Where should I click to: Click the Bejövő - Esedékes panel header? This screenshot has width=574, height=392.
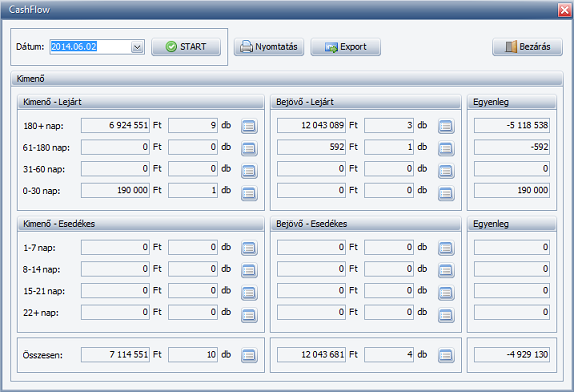tap(365, 224)
